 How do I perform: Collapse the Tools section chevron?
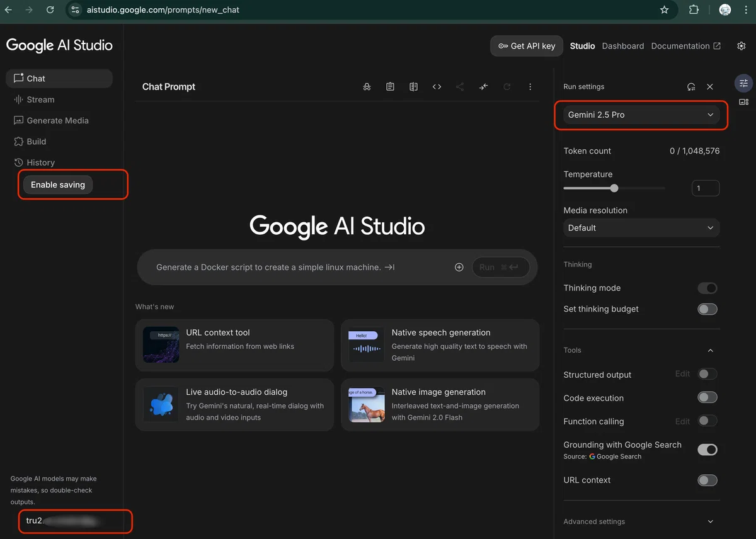711,350
